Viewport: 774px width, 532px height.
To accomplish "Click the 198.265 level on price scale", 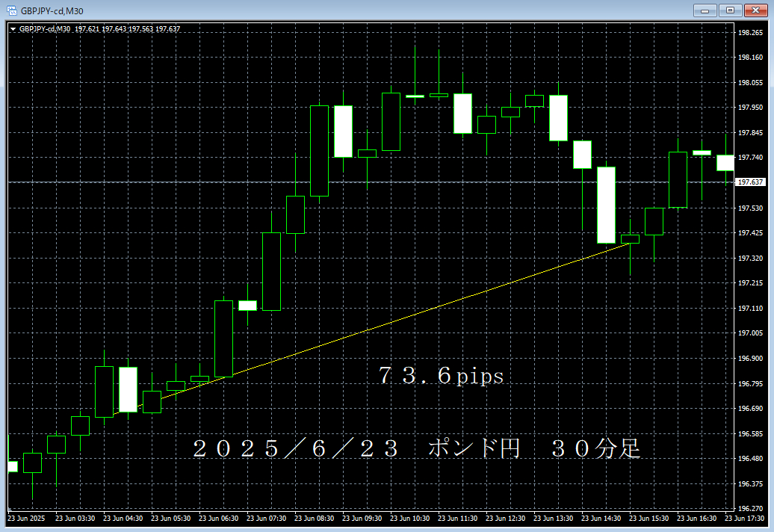I will click(x=750, y=32).
